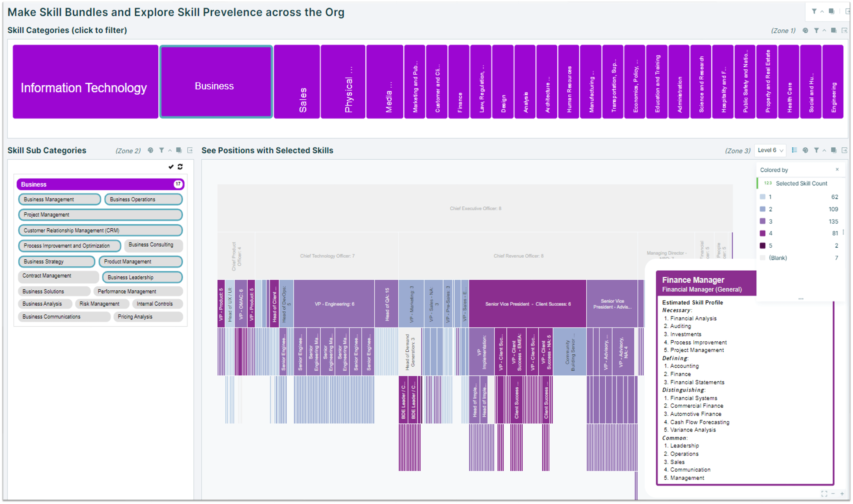Click the duplicate squares icon in Zone 3
This screenshot has height=504, width=853.
(834, 150)
